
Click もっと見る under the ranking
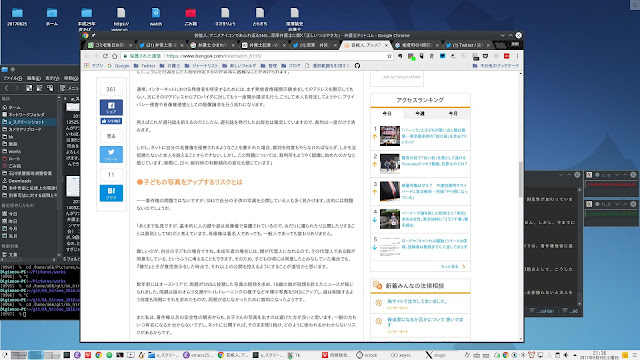(x=453, y=267)
